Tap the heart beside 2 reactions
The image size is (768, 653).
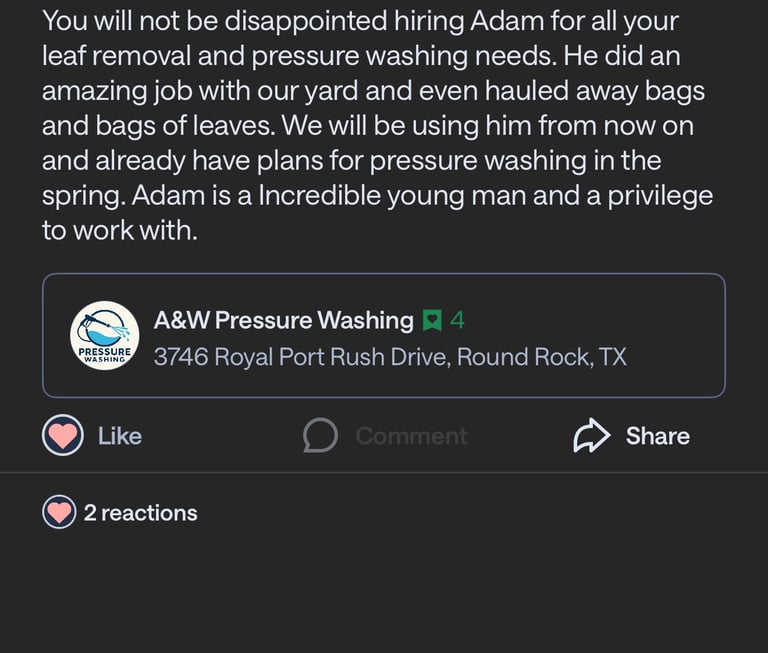[60, 513]
